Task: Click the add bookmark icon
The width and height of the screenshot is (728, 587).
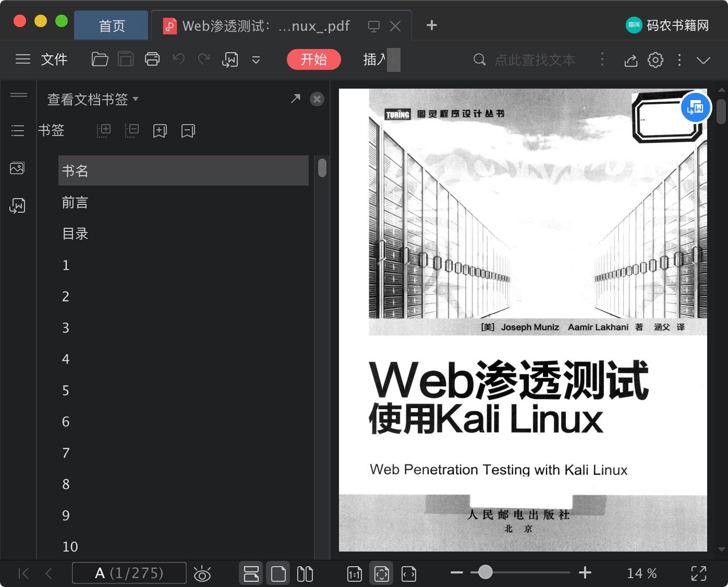Action: point(160,131)
